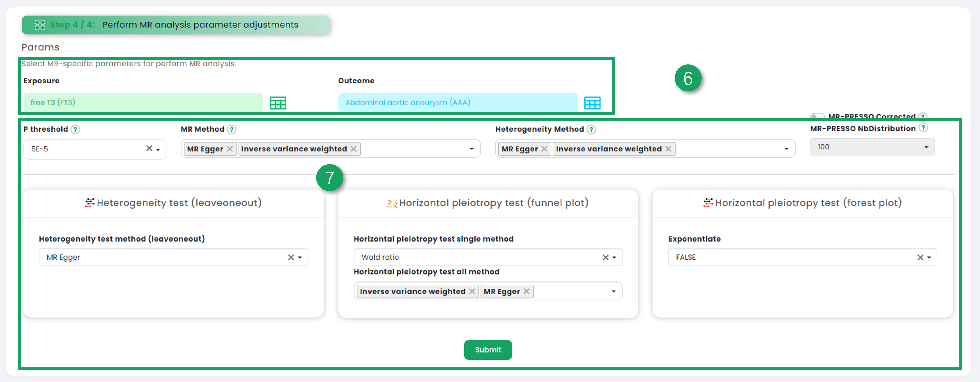Click 'Horizontal pleiotropy test all method' label
Image resolution: width=980 pixels, height=382 pixels.
click(427, 272)
